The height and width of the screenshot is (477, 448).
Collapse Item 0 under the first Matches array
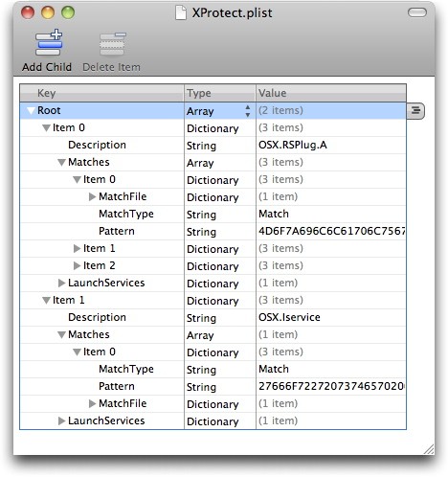click(x=77, y=180)
